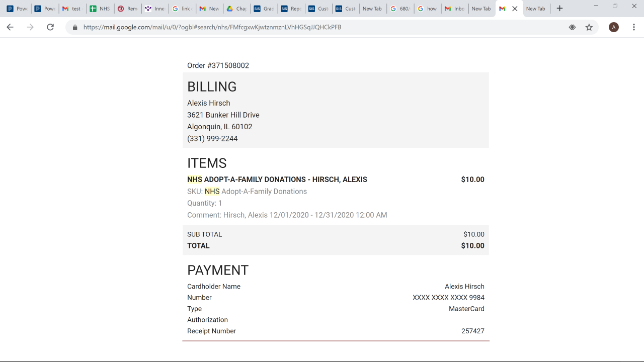This screenshot has height=362, width=644.
Task: Open the Chrome three-dot menu
Action: pos(633,27)
